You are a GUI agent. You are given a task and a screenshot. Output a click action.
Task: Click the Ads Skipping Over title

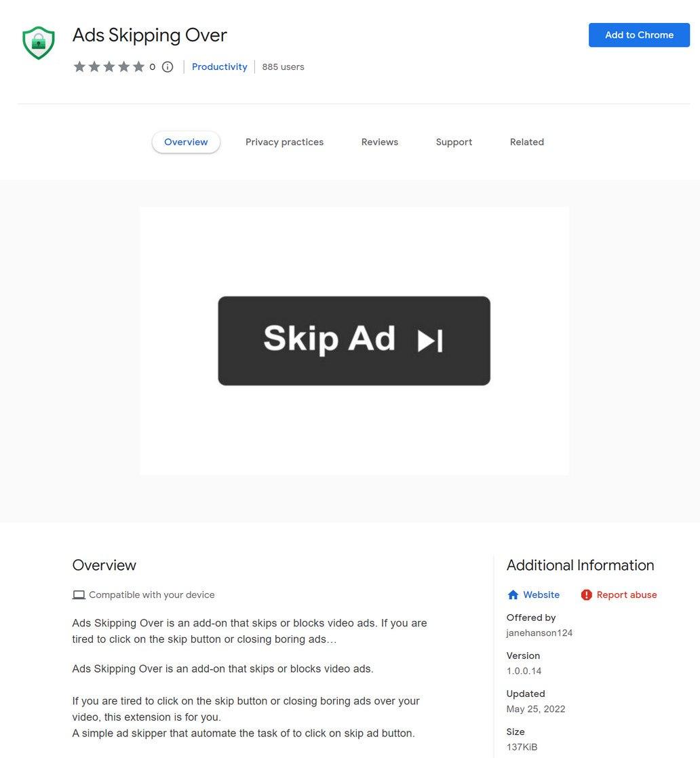(x=149, y=35)
